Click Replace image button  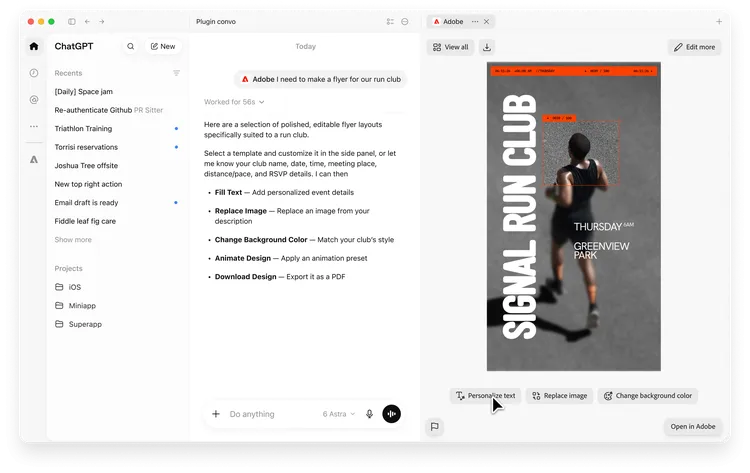[x=559, y=396]
